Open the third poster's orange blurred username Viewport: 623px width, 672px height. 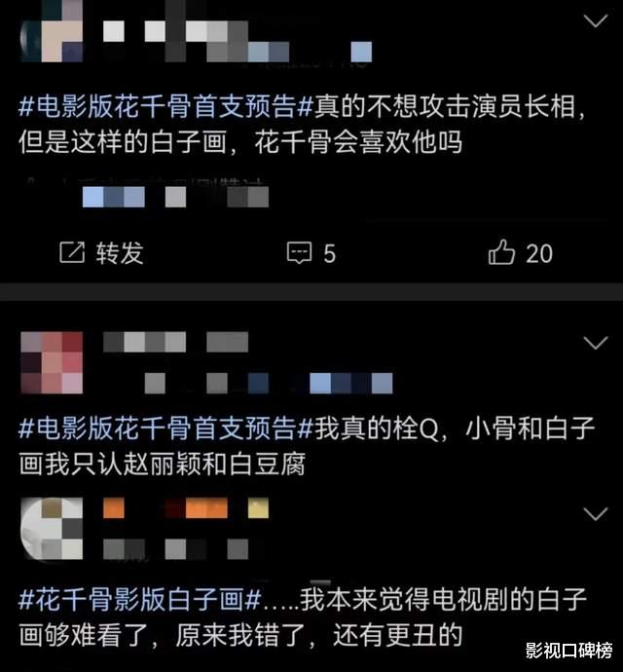[186, 508]
